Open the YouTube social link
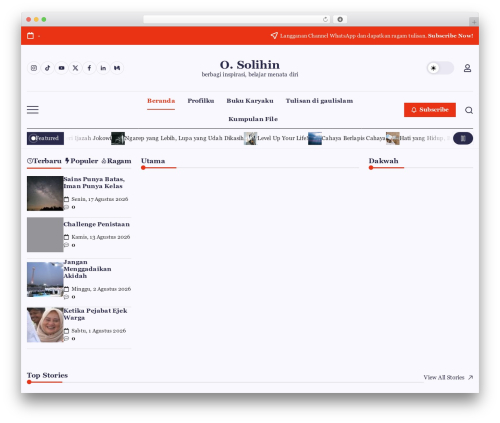Screen dimensions: 500x423 coord(62,68)
